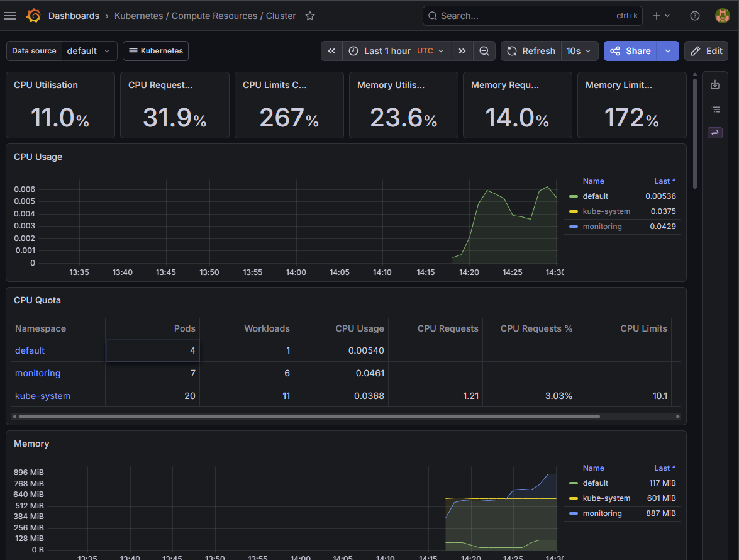
Task: Open the help question mark icon
Action: 695,16
